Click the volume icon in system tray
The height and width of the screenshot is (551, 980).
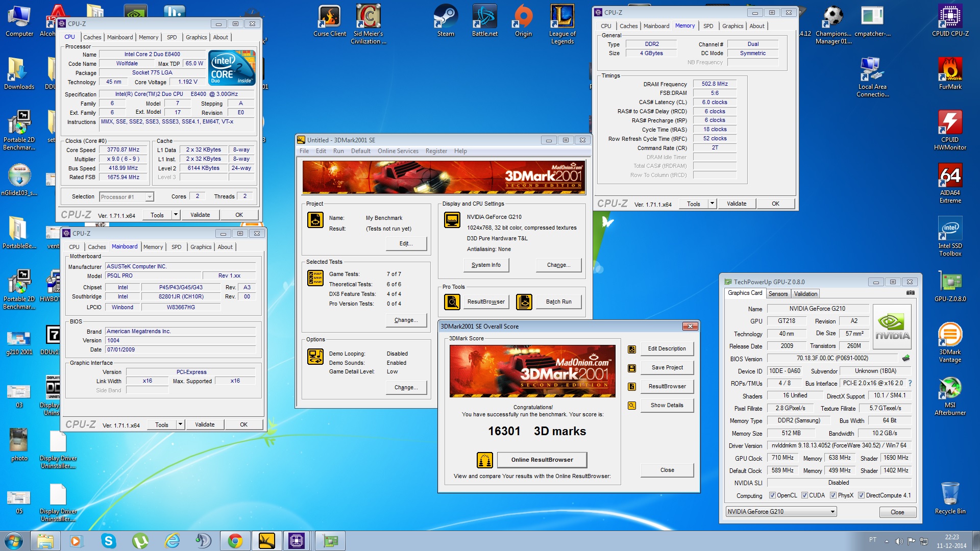point(899,541)
